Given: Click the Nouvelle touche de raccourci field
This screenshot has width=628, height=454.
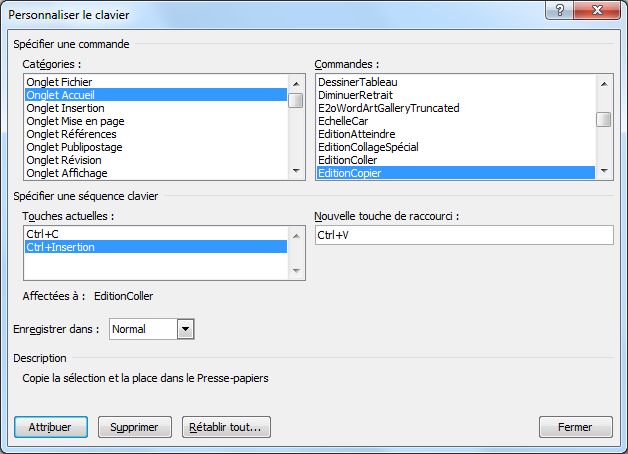Looking at the screenshot, I should point(462,235).
